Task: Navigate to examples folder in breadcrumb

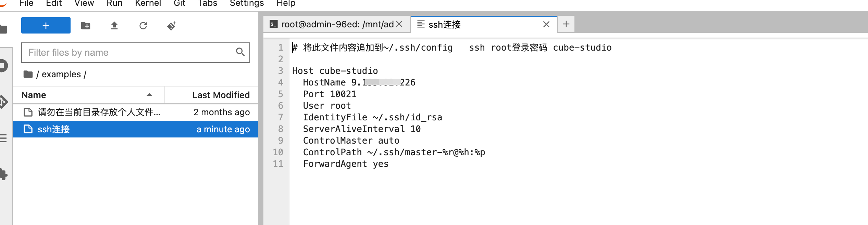Action: point(61,74)
